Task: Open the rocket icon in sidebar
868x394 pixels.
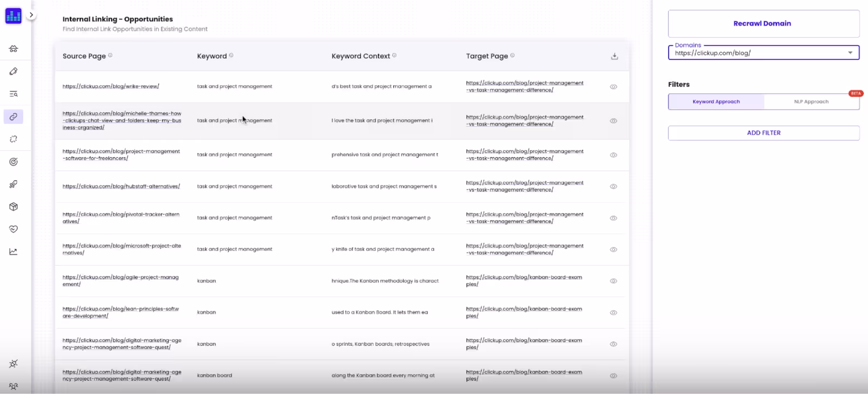Action: click(14, 184)
